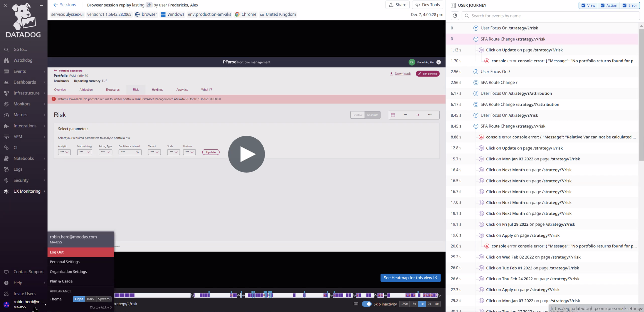Click the Contact Support chat icon

(x=6, y=272)
